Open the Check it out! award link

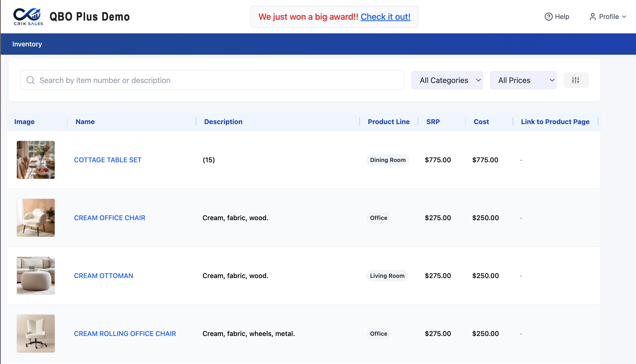[x=385, y=17]
